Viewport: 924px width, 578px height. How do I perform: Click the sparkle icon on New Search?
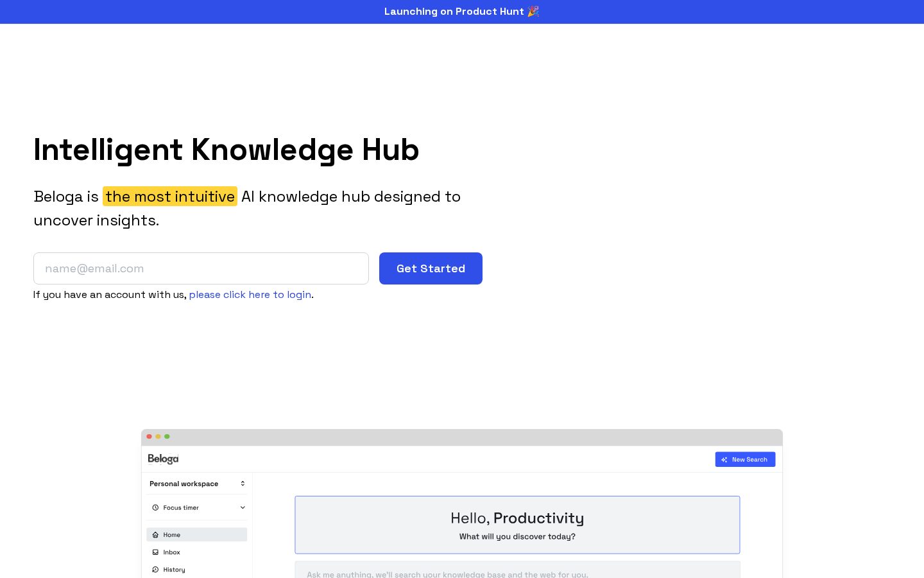pyautogui.click(x=724, y=460)
